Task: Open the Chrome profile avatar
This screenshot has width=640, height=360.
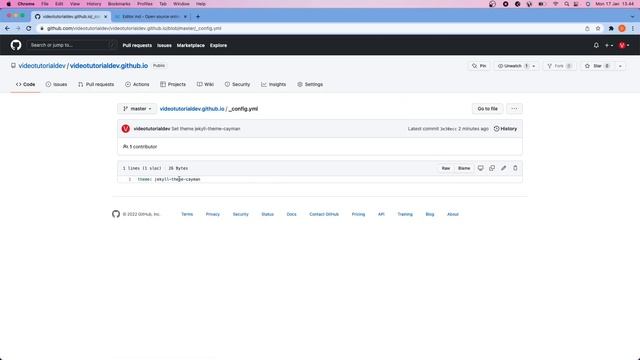Action: pyautogui.click(x=622, y=29)
